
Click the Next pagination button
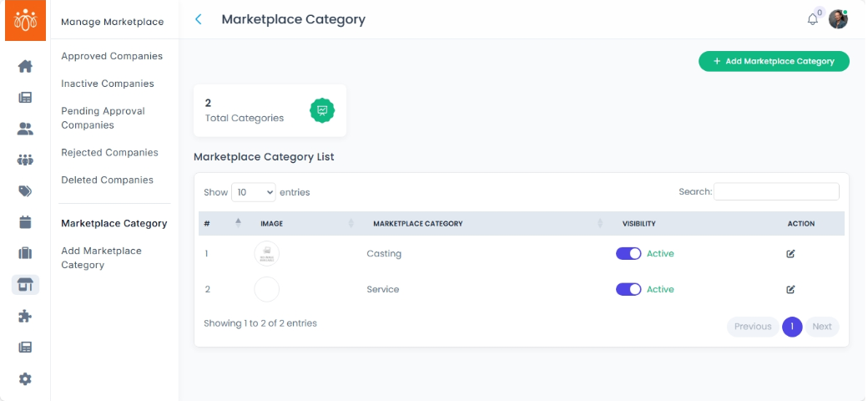click(x=821, y=327)
